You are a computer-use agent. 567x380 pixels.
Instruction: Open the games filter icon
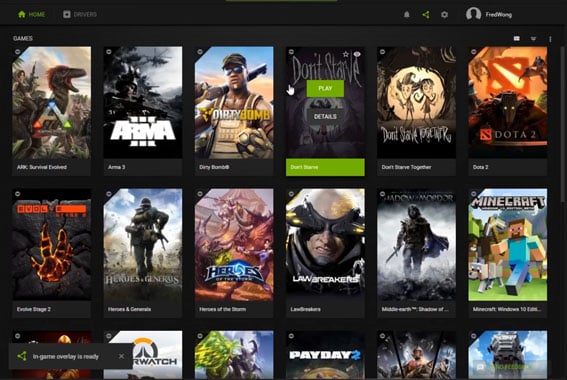click(533, 38)
